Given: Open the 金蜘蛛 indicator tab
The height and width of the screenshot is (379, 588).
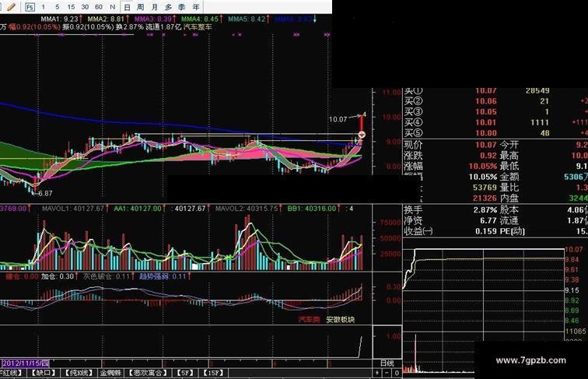Looking at the screenshot, I should tap(110, 373).
